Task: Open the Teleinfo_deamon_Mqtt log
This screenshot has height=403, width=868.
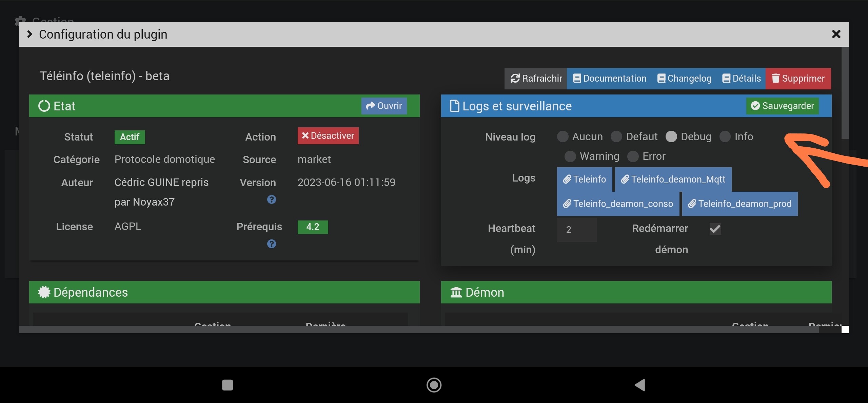Action: (673, 179)
